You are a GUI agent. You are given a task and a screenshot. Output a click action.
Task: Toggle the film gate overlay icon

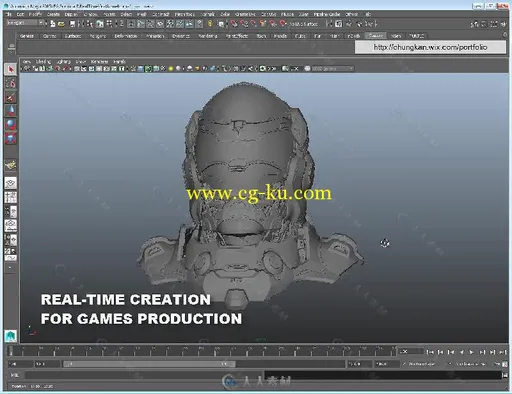84,69
